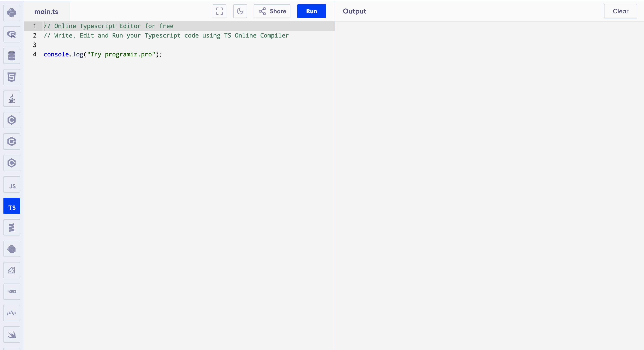
Task: Toggle dark mode with the moon icon
Action: [x=240, y=11]
